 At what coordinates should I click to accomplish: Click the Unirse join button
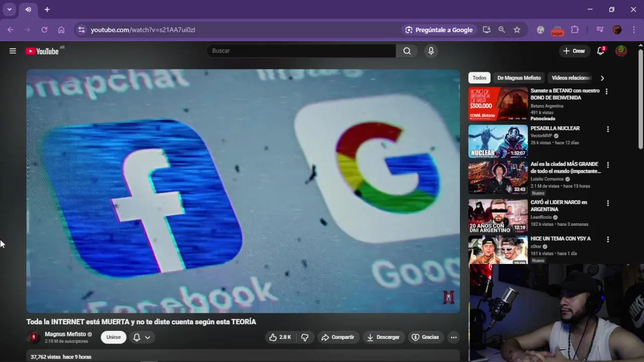click(114, 337)
